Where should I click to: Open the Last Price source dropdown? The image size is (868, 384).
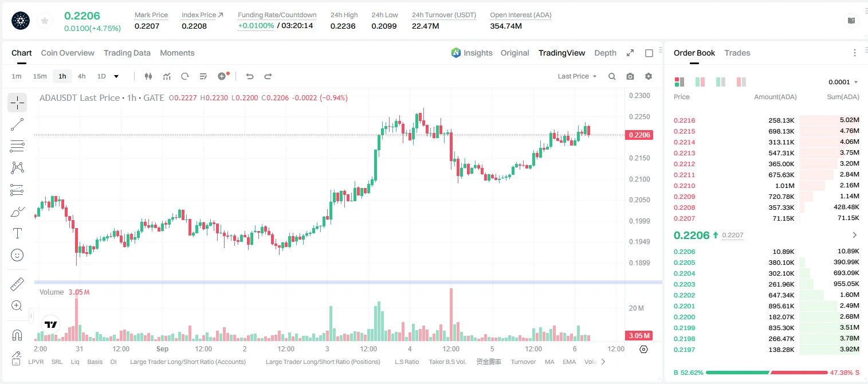click(x=577, y=76)
